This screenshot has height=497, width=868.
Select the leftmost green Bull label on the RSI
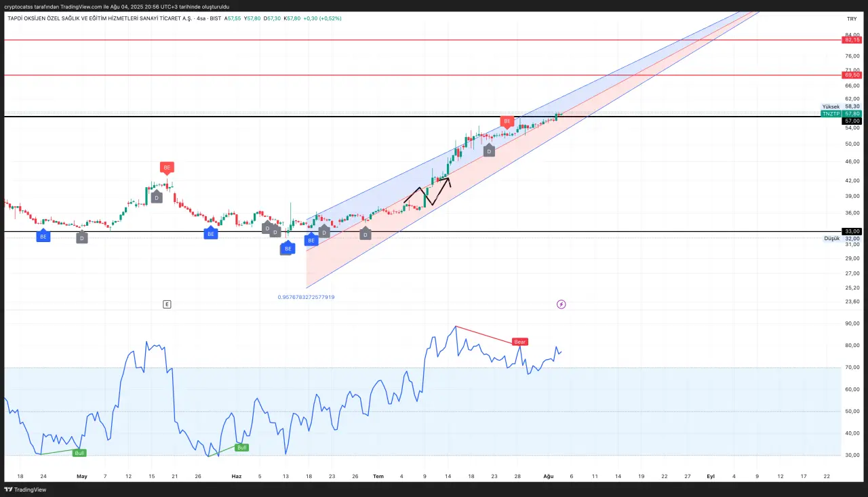80,452
